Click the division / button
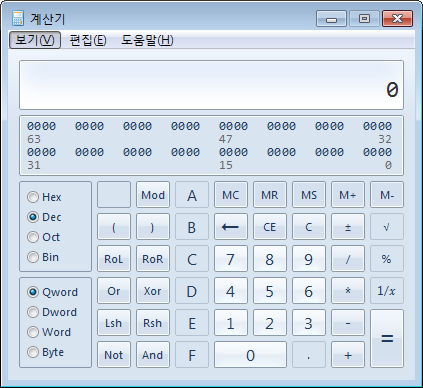This screenshot has width=423, height=388. click(x=348, y=259)
